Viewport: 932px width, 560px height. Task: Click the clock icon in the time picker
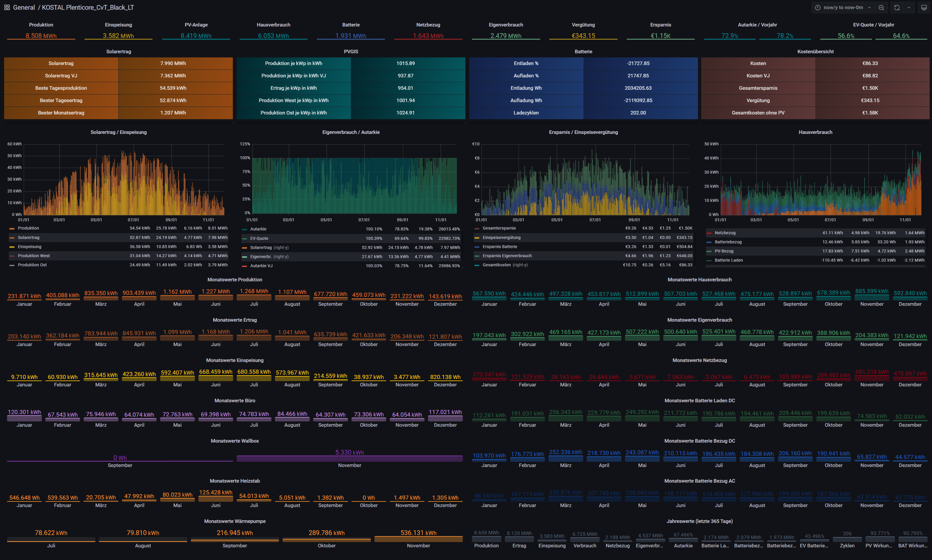[818, 7]
